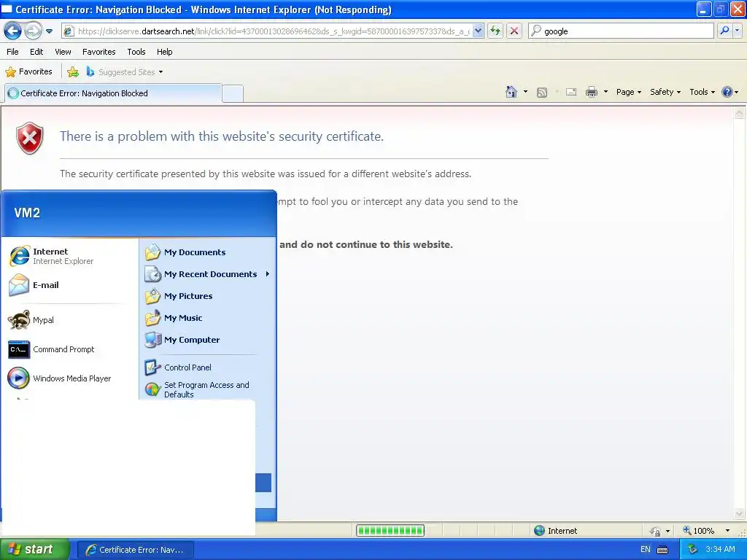
Task: Open the recent pages dropdown arrow
Action: 49,31
